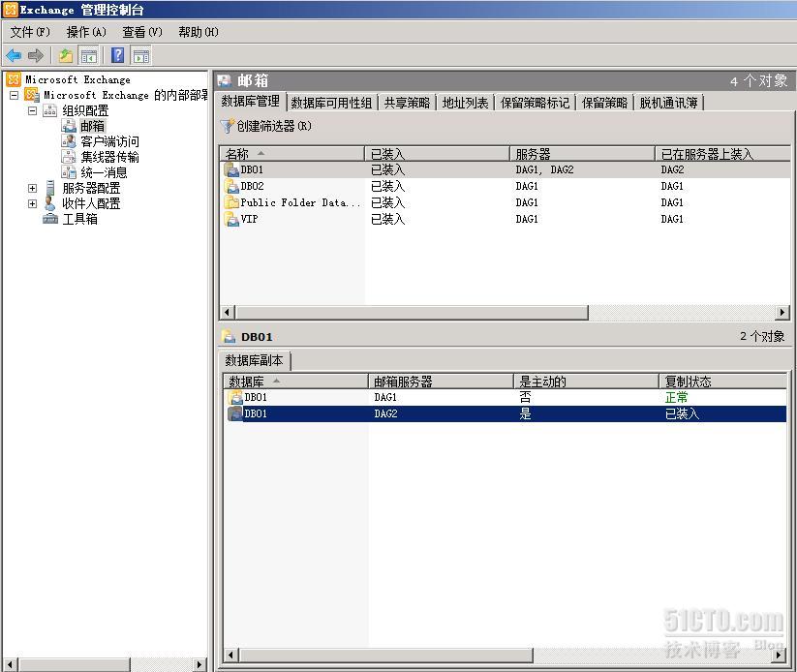
Task: Click the DAG2 copy icon of DB01
Action: [x=234, y=413]
